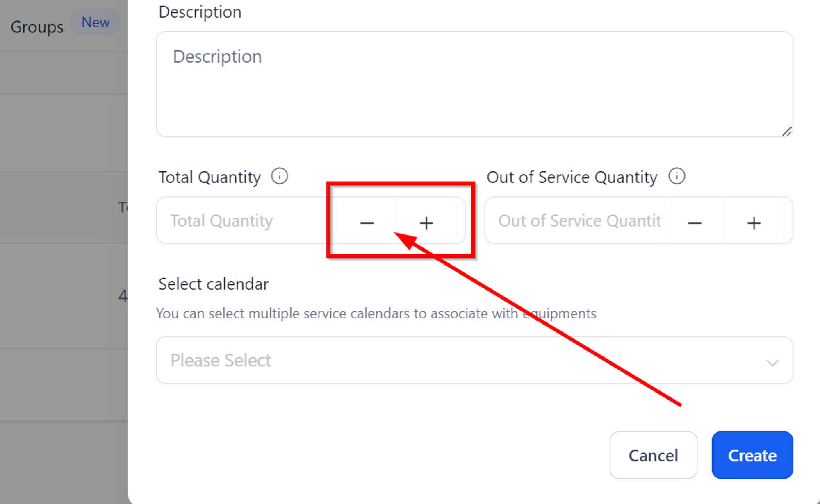The height and width of the screenshot is (504, 820).
Task: Focus the Out of Service Quantity input
Action: [x=575, y=220]
